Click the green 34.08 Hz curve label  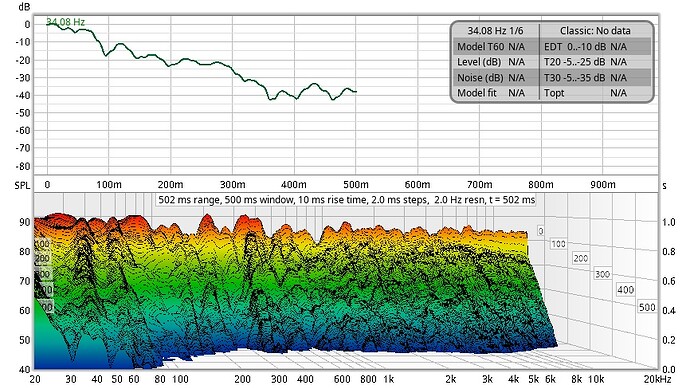(66, 22)
